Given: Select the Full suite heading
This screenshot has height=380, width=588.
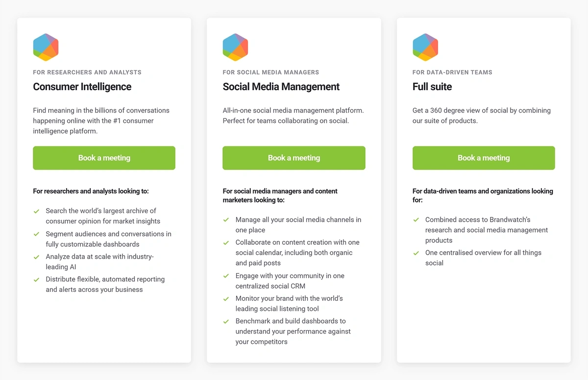Looking at the screenshot, I should pos(432,87).
